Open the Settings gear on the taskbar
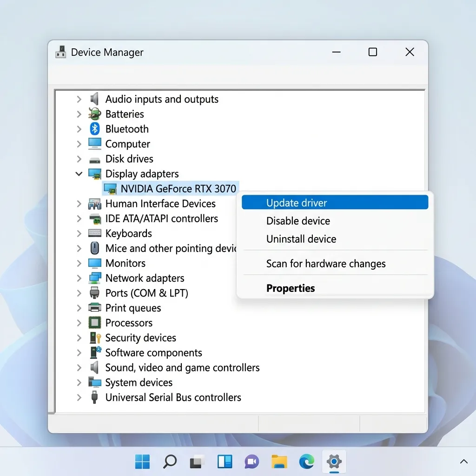This screenshot has width=476, height=476. click(x=334, y=462)
